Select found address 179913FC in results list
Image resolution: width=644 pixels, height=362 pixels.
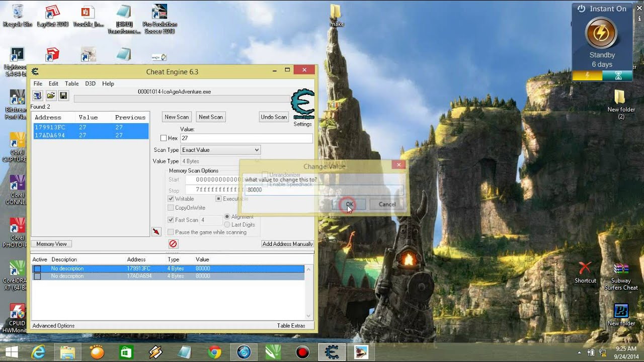point(91,128)
